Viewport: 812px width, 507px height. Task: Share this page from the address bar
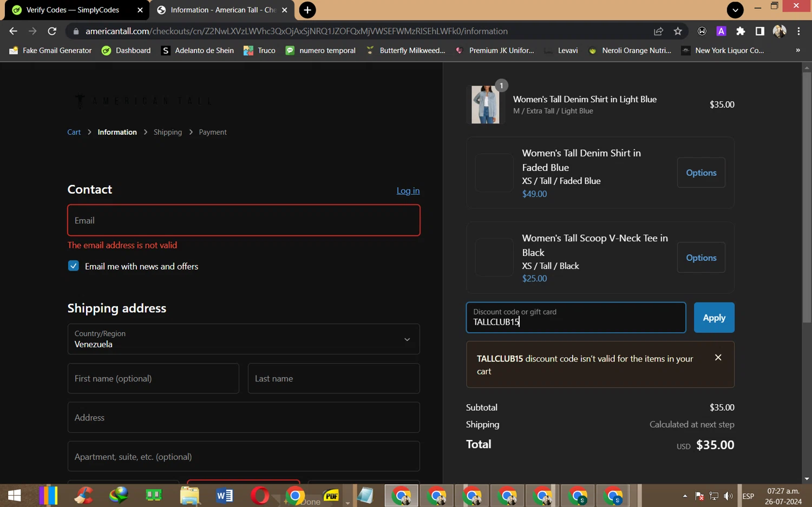tap(658, 31)
